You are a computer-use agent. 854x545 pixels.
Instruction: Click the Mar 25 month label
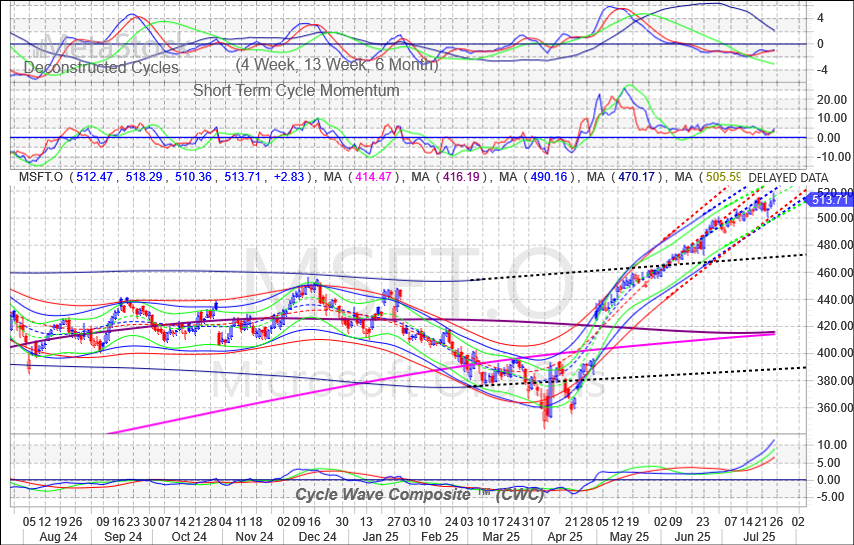[502, 536]
